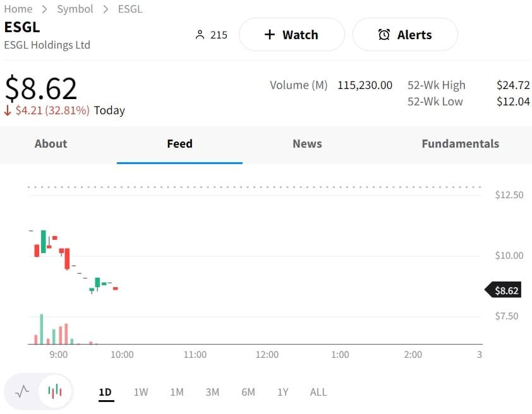Screen dimensions: 532x414
Task: Click the watchers person icon
Action: (200, 35)
